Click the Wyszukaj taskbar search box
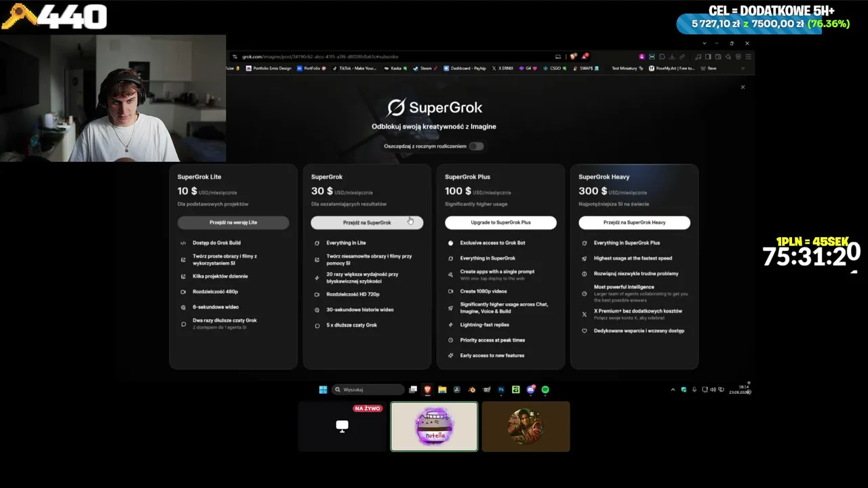 pyautogui.click(x=368, y=390)
